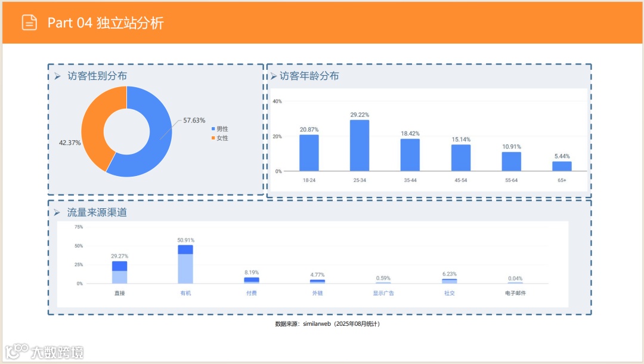Click the '18.42%' age value label
This screenshot has width=644, height=364.
410,134
